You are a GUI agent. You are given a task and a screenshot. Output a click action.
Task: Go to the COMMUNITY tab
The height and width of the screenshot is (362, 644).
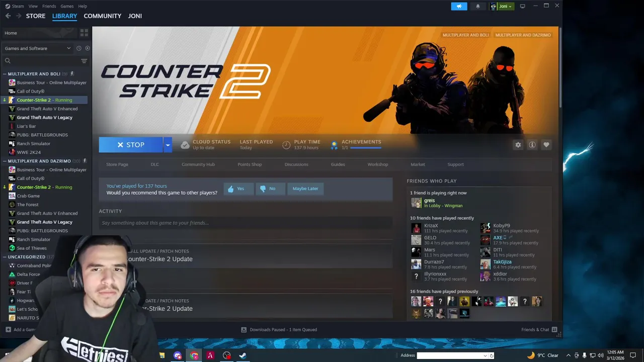pos(103,16)
